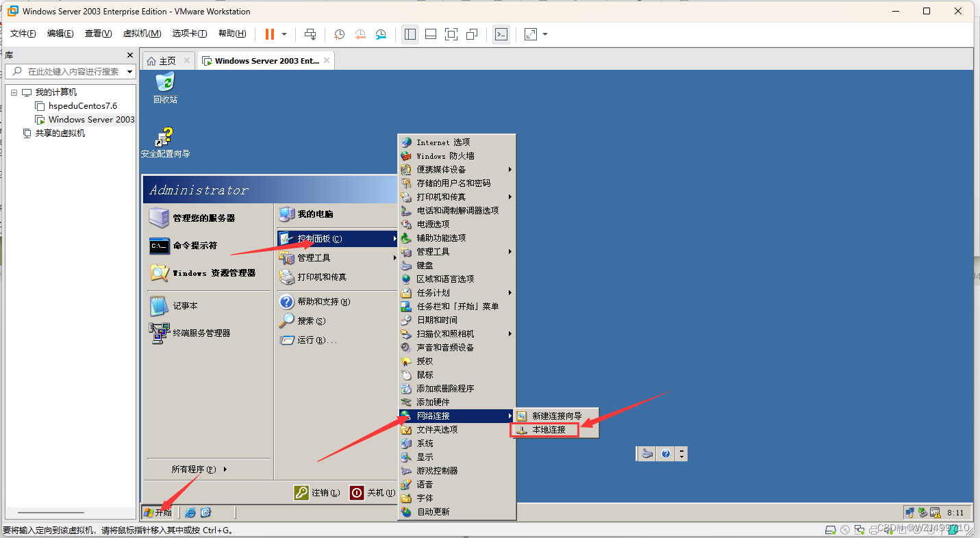The image size is (980, 538).
Task: Revert to snapshot using the orange arrow clock icon
Action: [360, 34]
